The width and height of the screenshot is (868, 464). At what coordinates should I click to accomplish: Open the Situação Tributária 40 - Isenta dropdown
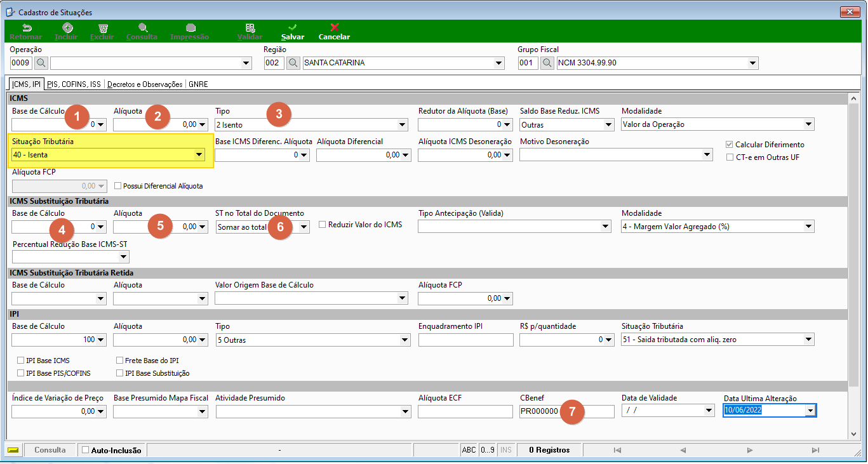pos(199,154)
